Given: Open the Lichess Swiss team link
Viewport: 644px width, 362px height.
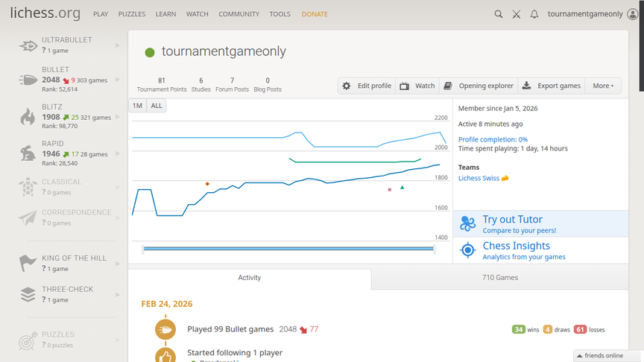Looking at the screenshot, I should (479, 178).
